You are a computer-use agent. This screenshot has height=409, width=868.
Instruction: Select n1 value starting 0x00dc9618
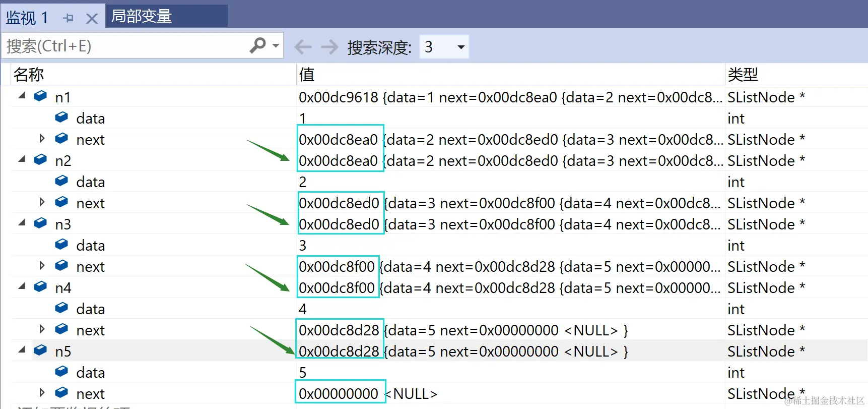point(510,97)
